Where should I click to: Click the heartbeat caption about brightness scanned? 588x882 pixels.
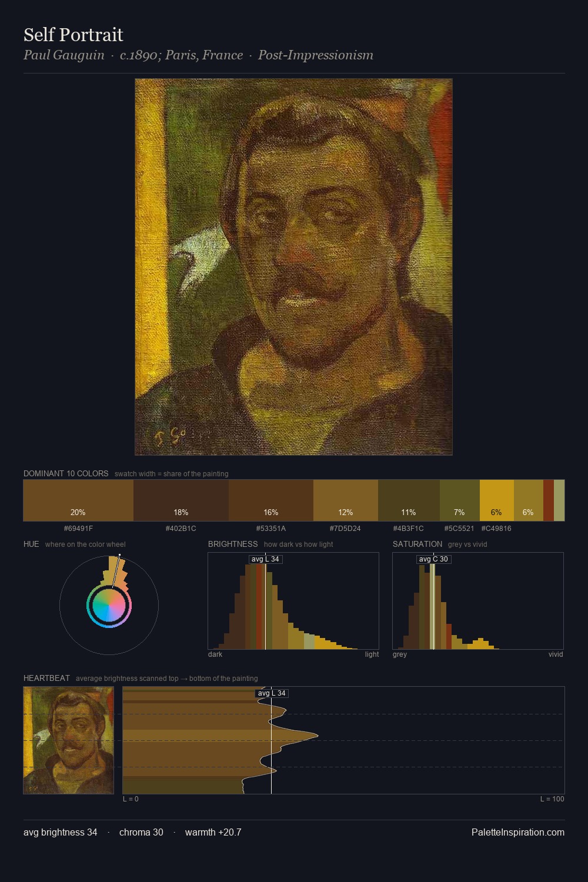(x=167, y=679)
